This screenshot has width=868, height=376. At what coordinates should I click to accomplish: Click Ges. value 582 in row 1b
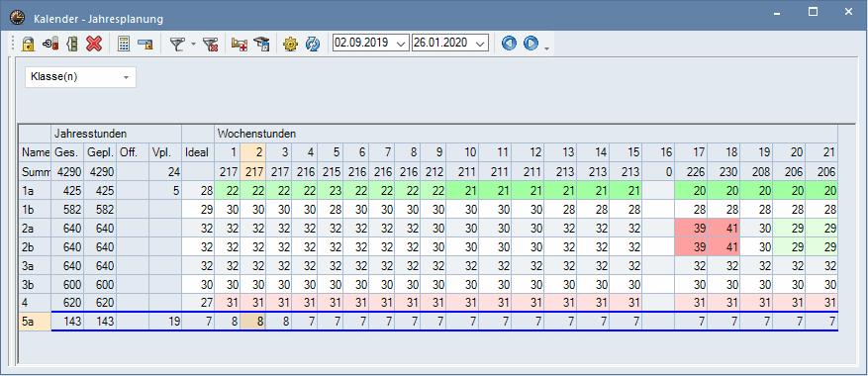67,210
